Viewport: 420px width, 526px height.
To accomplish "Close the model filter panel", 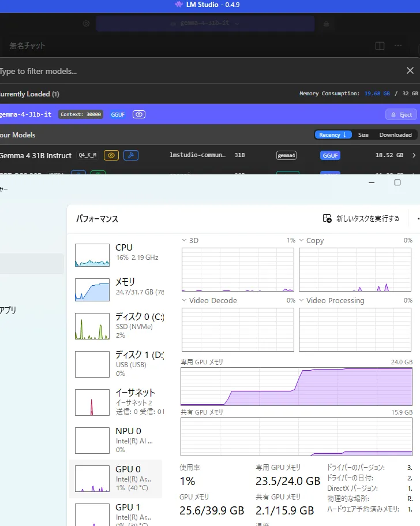I will (410, 70).
